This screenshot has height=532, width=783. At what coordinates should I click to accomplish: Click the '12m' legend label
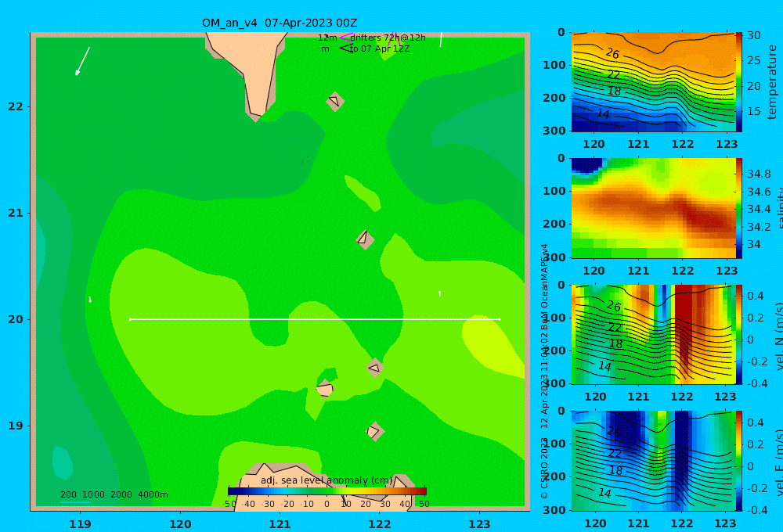tap(327, 38)
